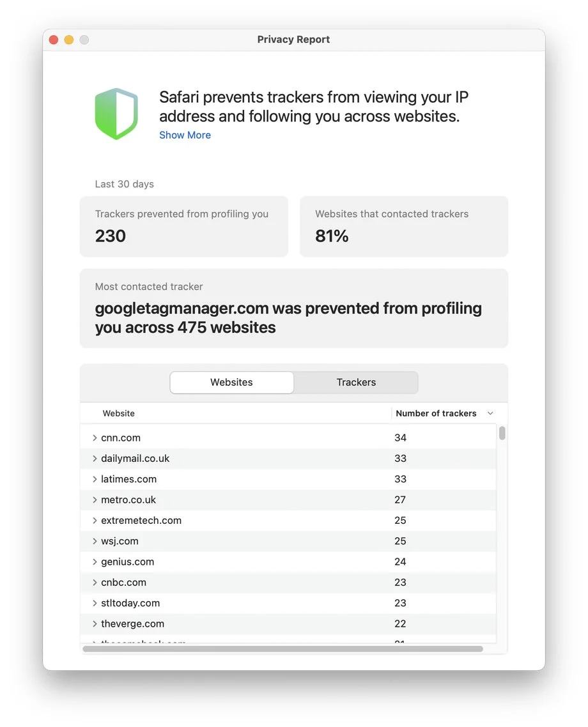Viewport: 588px width, 727px height.
Task: Expand the genius.com row
Action: (95, 562)
